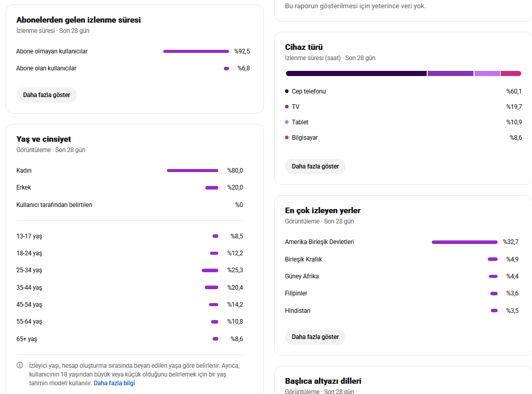The width and height of the screenshot is (532, 394).
Task: Click the pink Bilgisayar legend dot
Action: point(287,138)
